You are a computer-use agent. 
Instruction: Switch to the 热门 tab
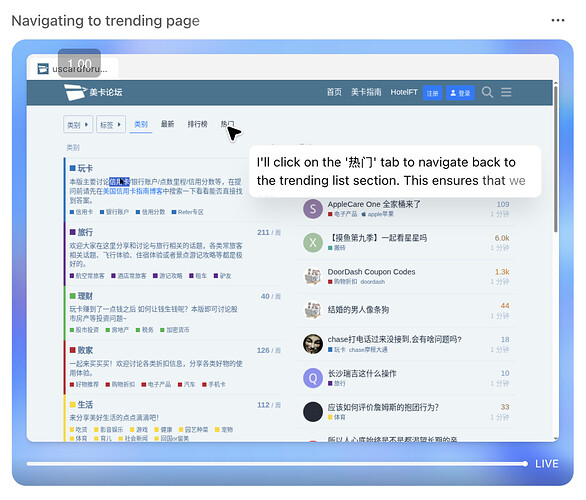point(228,124)
